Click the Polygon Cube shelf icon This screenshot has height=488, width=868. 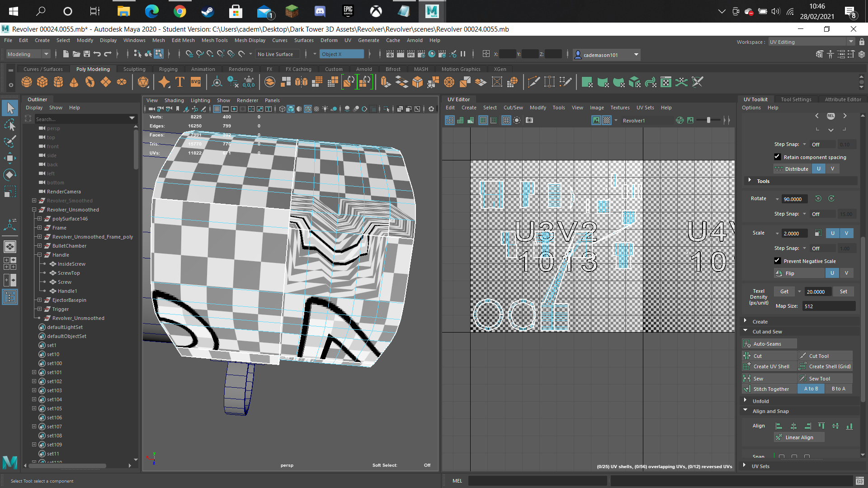pyautogui.click(x=42, y=82)
